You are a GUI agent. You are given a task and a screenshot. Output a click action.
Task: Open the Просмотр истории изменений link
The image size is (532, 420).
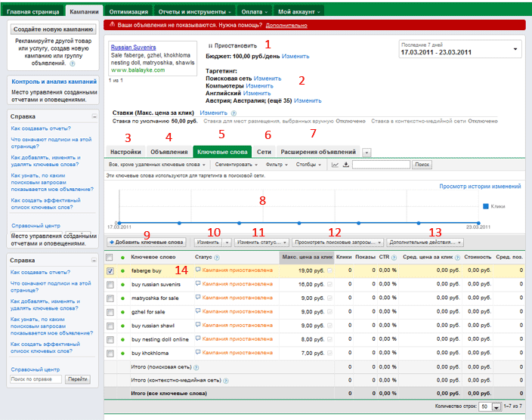479,186
